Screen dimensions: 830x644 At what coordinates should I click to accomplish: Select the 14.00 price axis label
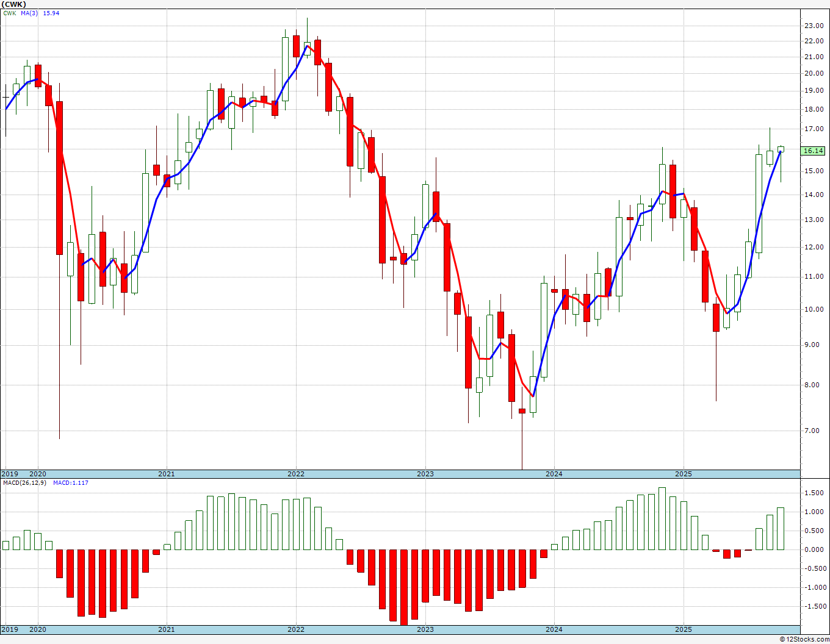(x=814, y=195)
